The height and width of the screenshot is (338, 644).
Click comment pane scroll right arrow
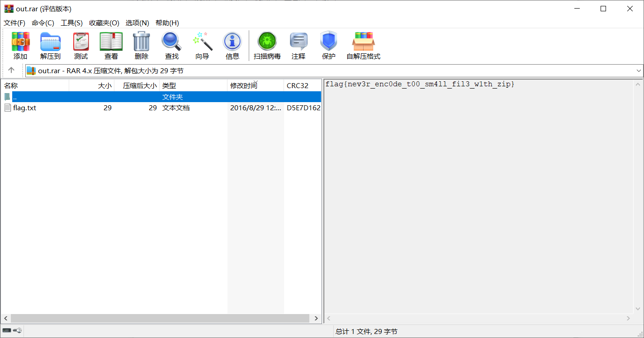(628, 319)
